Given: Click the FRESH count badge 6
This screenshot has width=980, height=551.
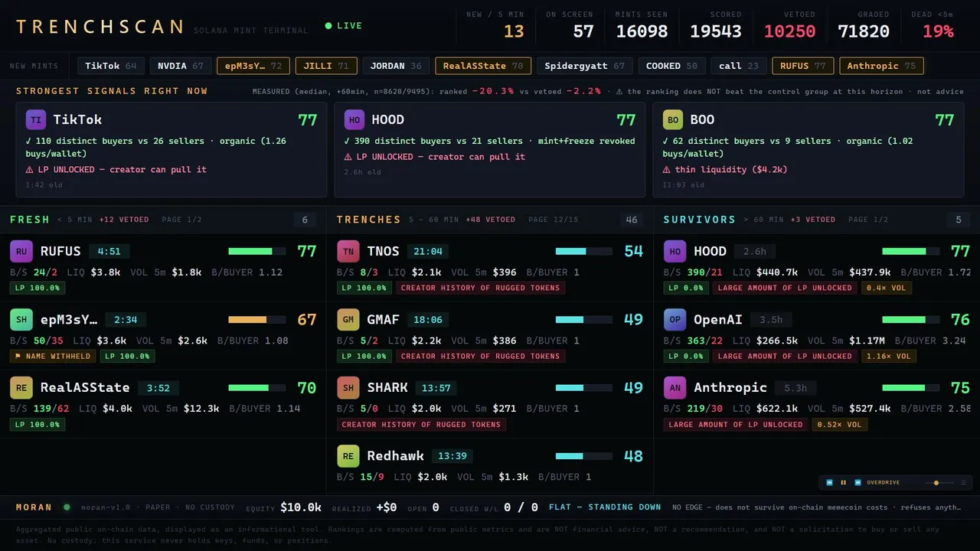Looking at the screenshot, I should [305, 220].
